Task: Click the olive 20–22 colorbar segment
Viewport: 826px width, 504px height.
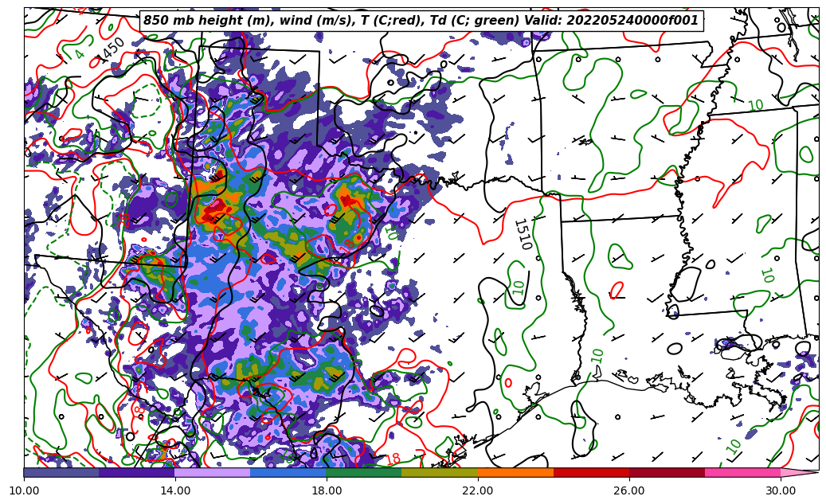Action: click(440, 472)
